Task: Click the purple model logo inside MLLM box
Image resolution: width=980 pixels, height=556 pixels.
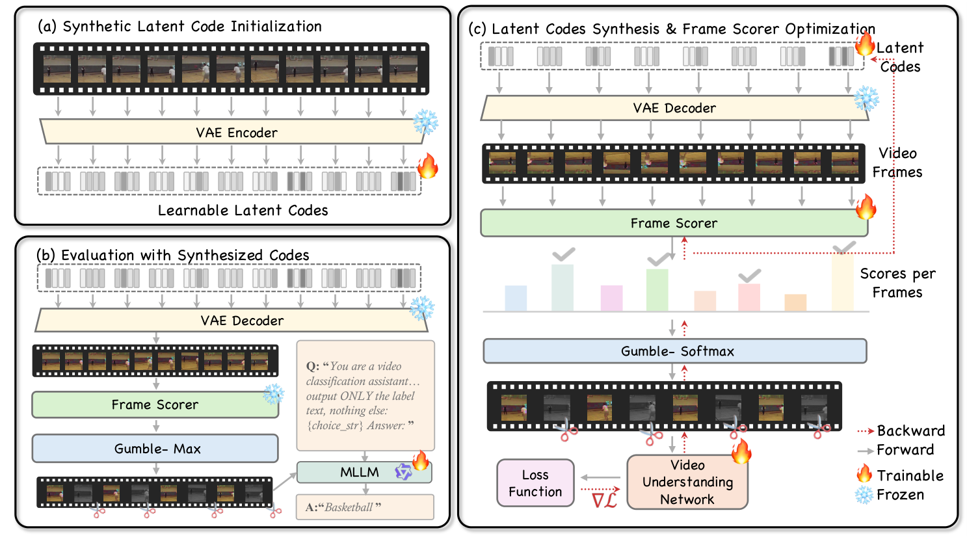Action: 403,472
